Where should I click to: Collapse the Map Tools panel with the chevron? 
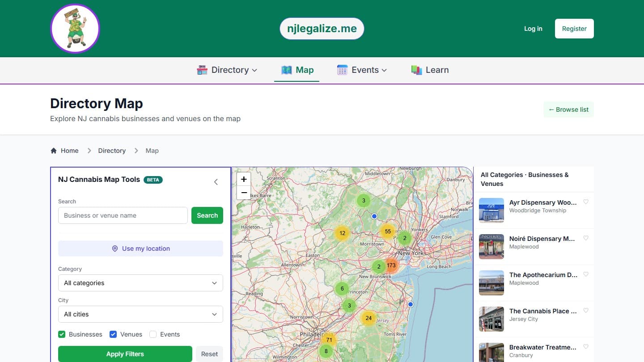coord(216,182)
